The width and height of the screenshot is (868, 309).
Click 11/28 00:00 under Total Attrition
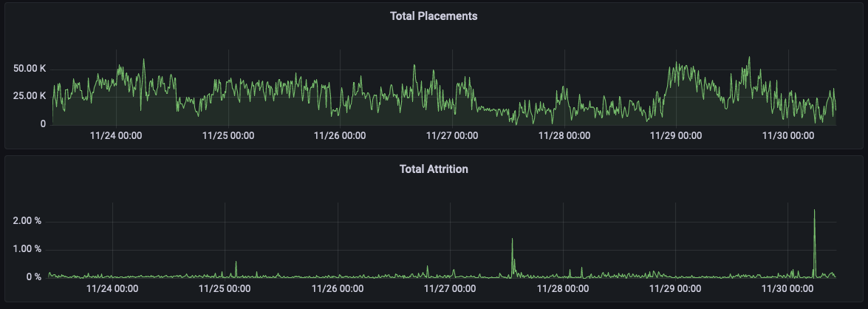point(563,288)
